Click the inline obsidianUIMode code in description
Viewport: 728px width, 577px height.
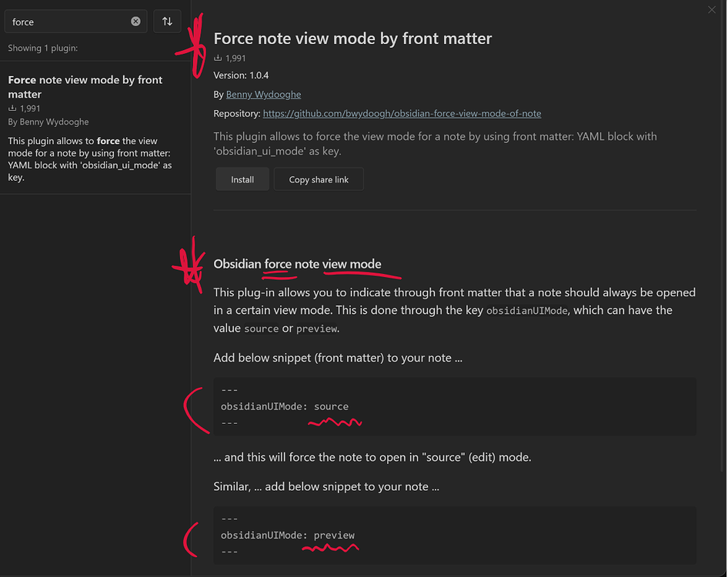pyautogui.click(x=528, y=310)
